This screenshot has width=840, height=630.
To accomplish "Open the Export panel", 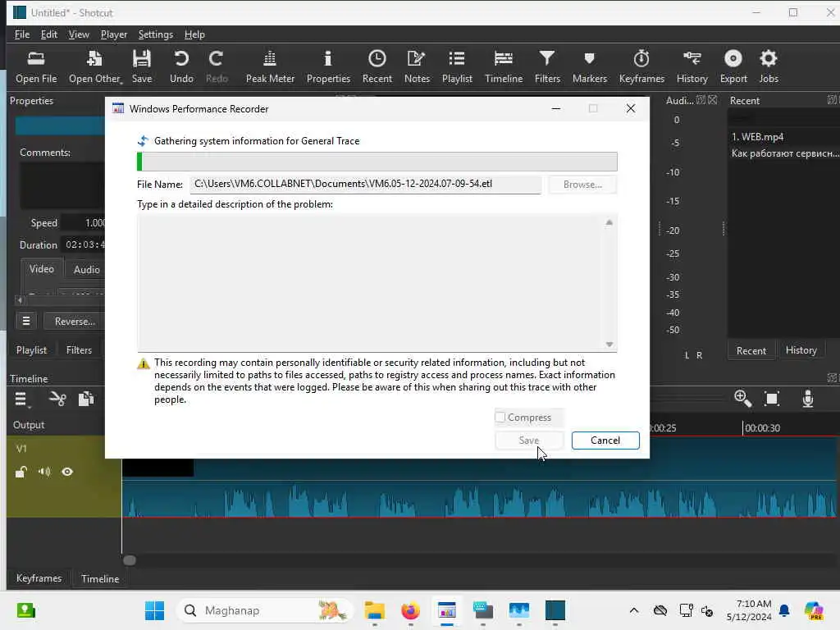I will click(x=733, y=66).
